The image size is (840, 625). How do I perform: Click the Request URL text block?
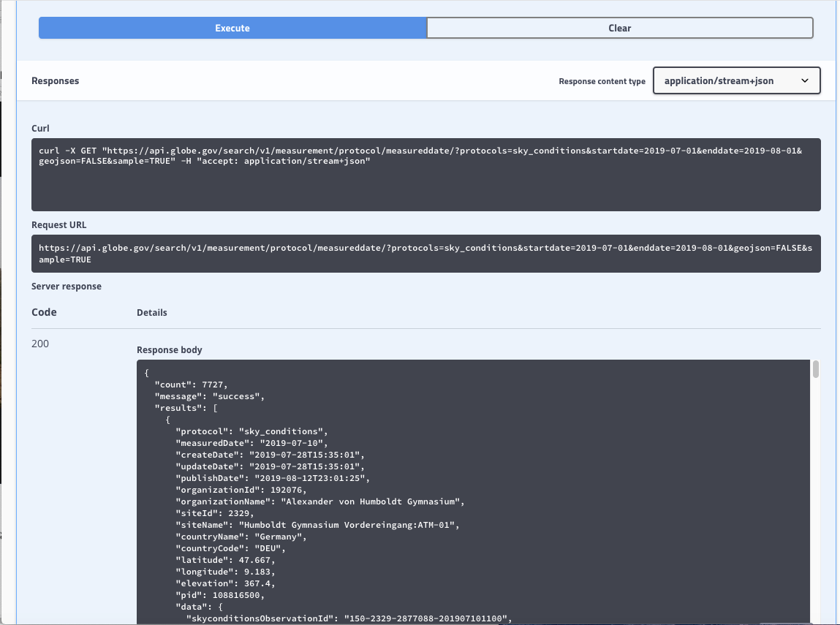[425, 254]
